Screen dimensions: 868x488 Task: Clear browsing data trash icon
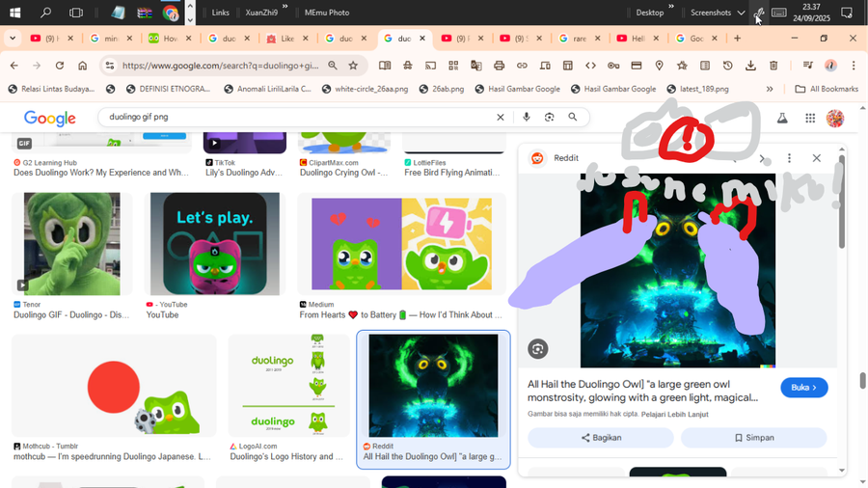[773, 66]
